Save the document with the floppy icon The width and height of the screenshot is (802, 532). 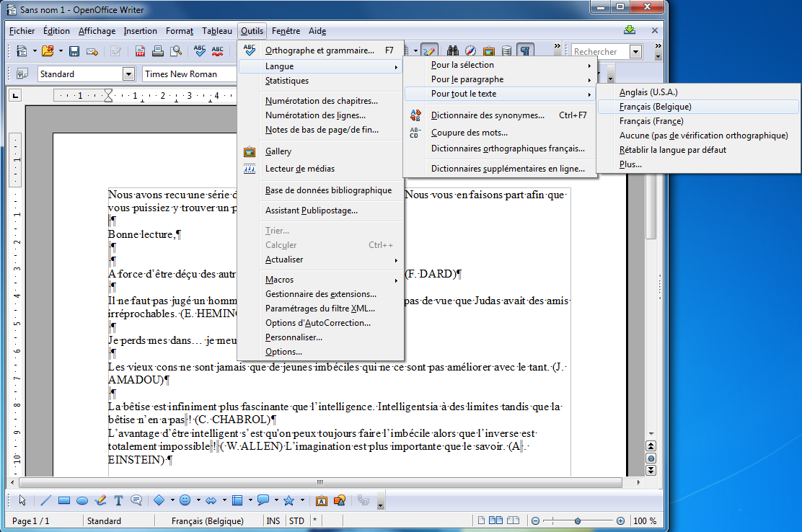74,51
